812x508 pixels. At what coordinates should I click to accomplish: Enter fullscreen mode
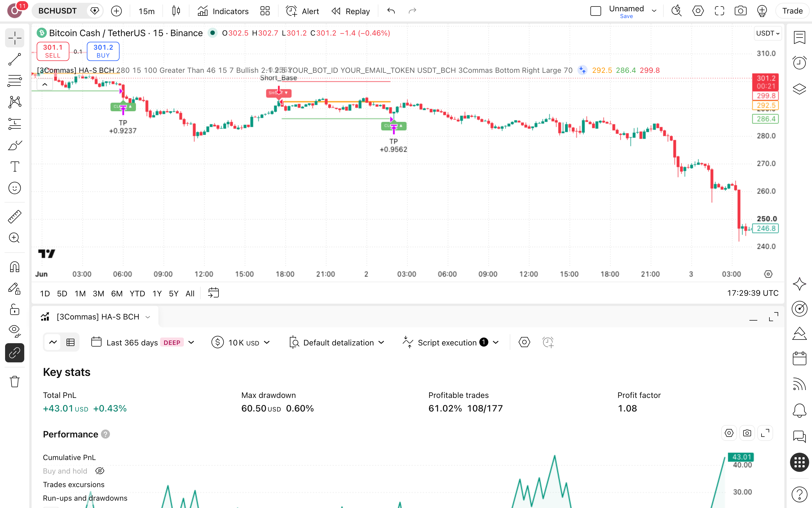[x=720, y=11]
